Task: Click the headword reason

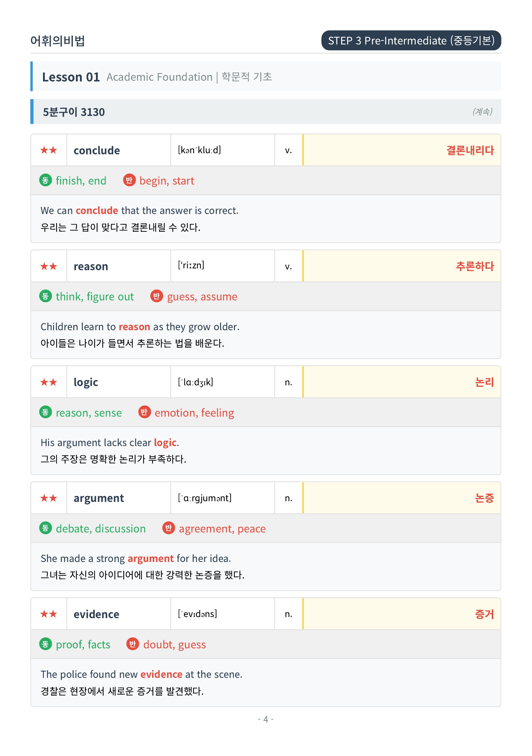Action: [x=91, y=266]
